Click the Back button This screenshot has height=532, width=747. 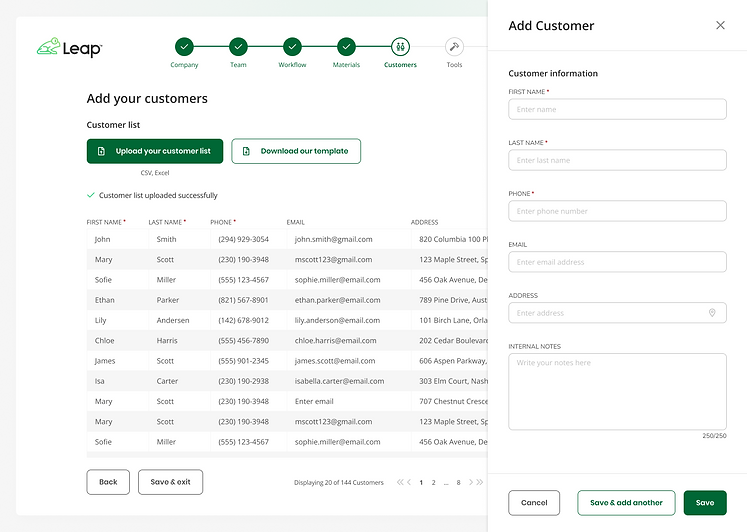click(108, 482)
